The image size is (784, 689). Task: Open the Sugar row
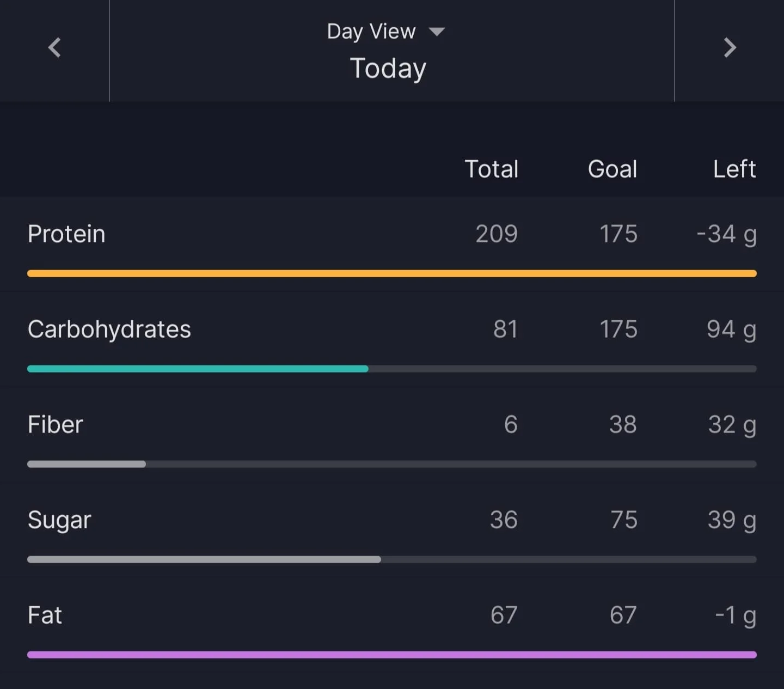392,530
